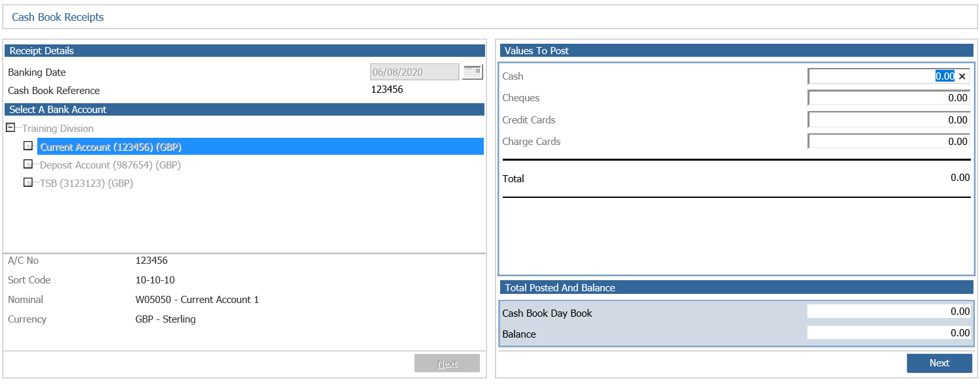This screenshot has height=384, width=980.
Task: Open the Banking Date calendar picker
Action: 472,72
